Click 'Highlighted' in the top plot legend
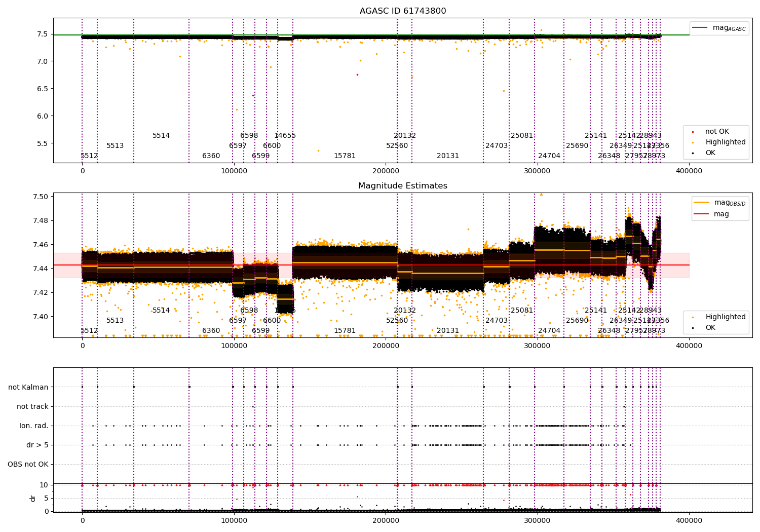Image resolution: width=760 pixels, height=532 pixels. click(725, 142)
